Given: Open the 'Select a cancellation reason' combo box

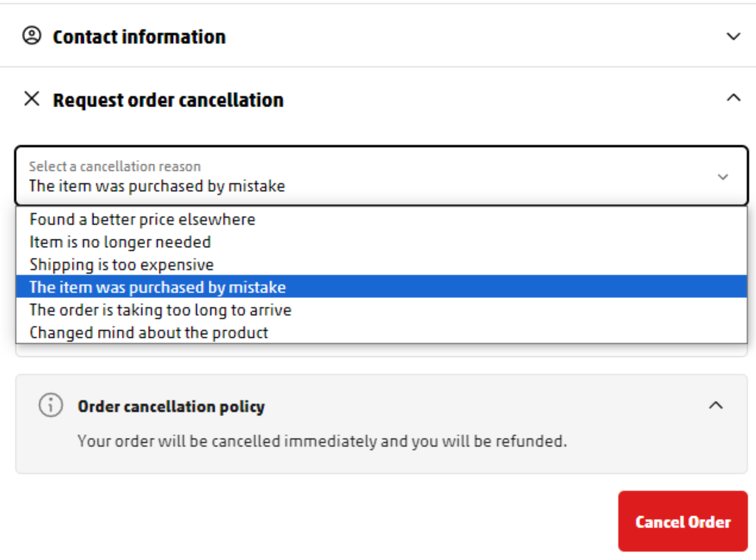Looking at the screenshot, I should pos(381,176).
